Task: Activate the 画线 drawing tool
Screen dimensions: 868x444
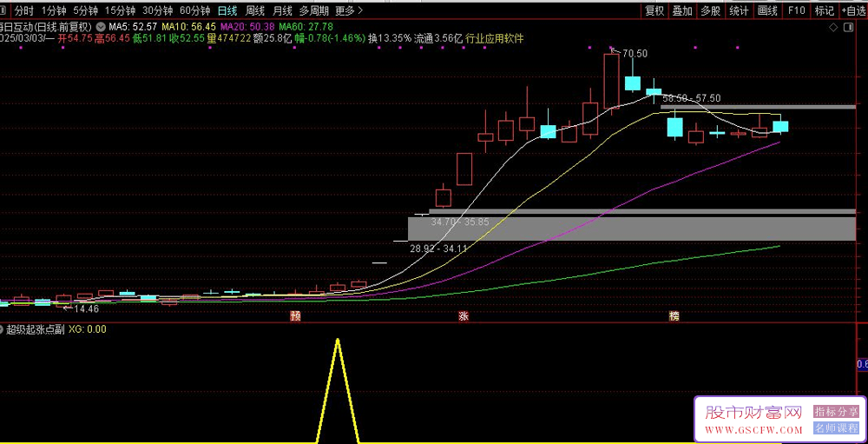Action: pyautogui.click(x=767, y=10)
